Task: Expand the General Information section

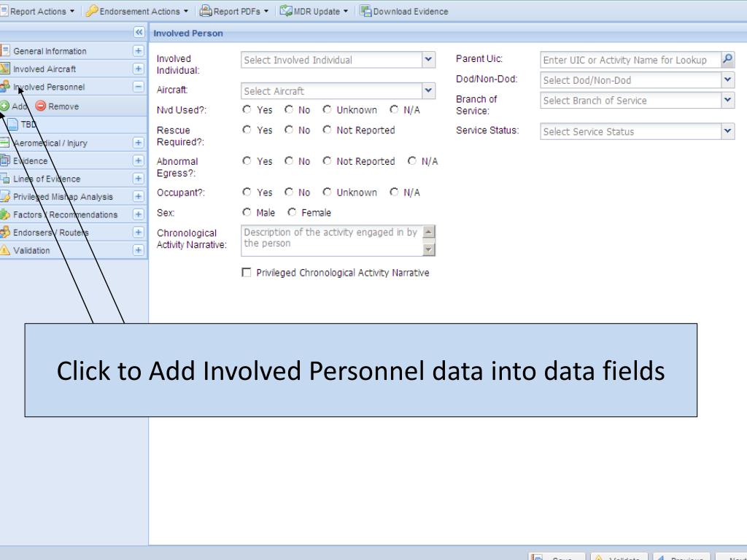Action: [x=138, y=51]
